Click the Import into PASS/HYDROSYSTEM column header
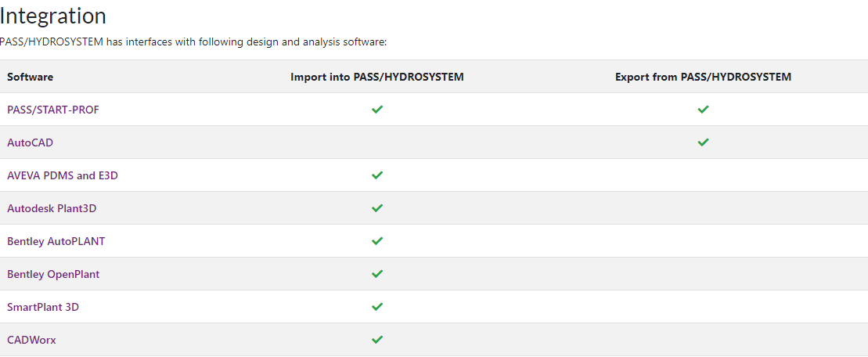 pos(377,77)
